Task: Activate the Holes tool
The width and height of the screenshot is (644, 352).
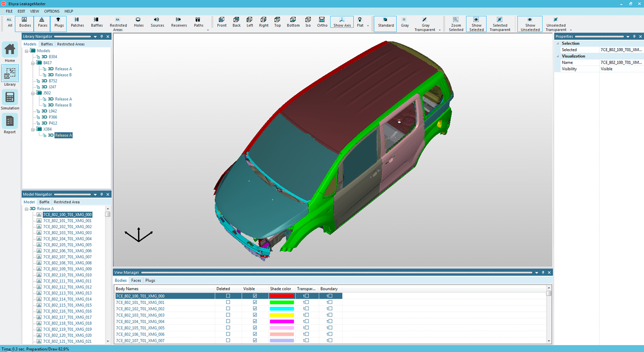Action: pyautogui.click(x=138, y=22)
